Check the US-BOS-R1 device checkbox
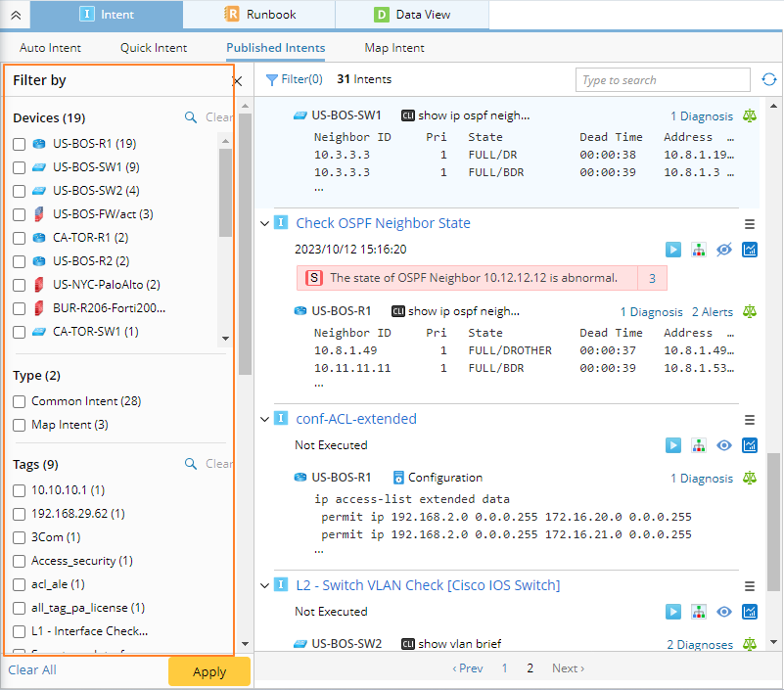Viewport: 784px width, 690px height. 20,144
